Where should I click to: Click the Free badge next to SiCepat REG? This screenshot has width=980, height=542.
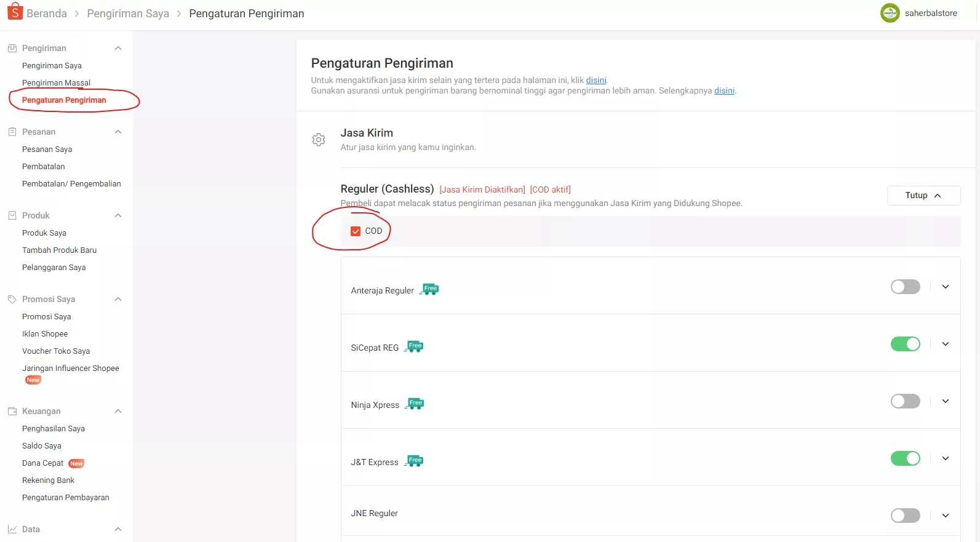click(x=413, y=346)
